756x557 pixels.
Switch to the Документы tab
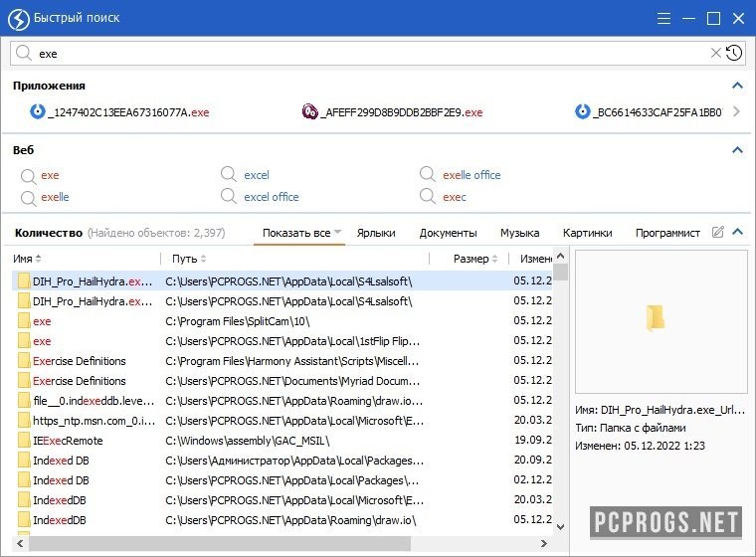click(x=447, y=233)
